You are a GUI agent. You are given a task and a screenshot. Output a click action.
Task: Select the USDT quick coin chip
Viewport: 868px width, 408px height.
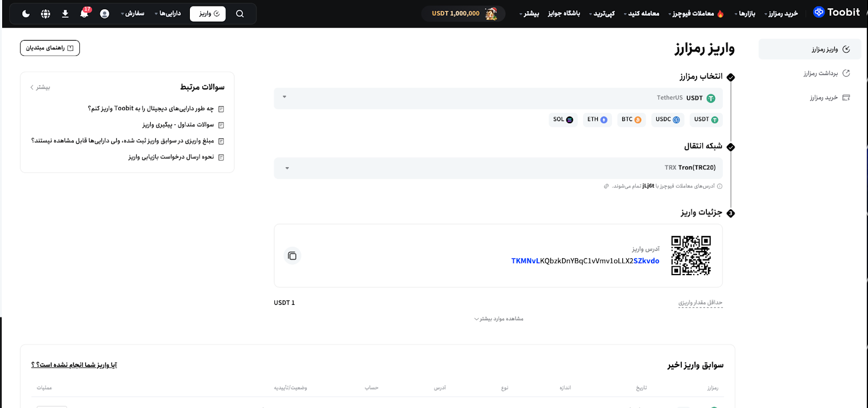[706, 119]
